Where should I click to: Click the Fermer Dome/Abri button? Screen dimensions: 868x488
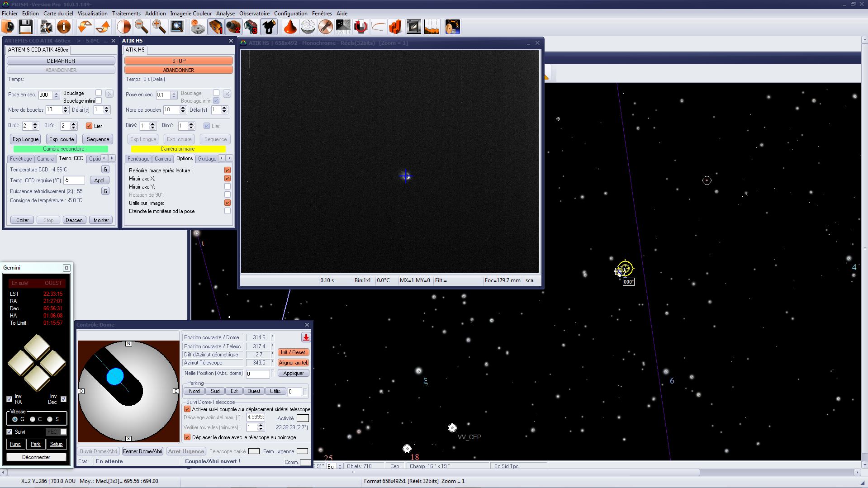(x=142, y=451)
